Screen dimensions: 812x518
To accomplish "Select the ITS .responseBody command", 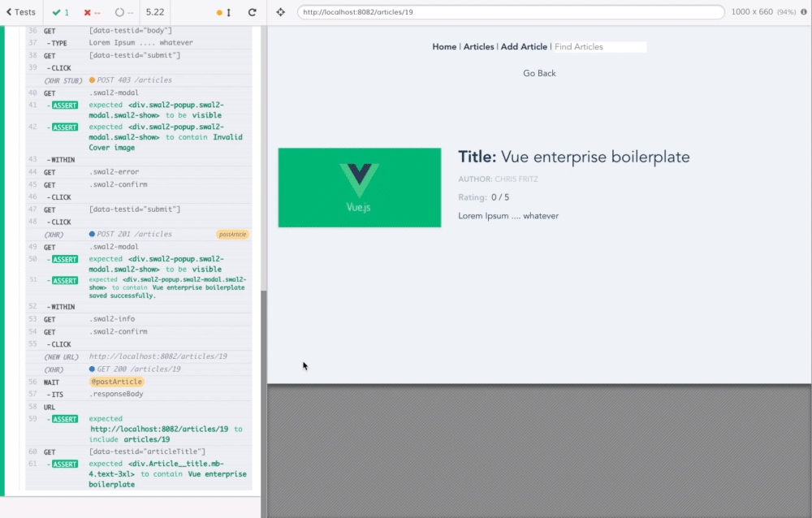I will pyautogui.click(x=139, y=395).
